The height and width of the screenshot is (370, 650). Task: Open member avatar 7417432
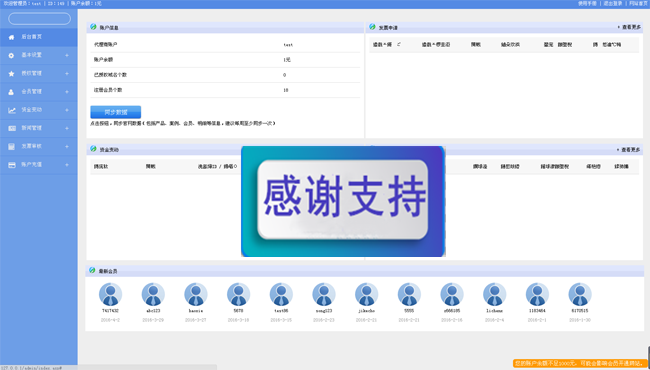pyautogui.click(x=110, y=294)
